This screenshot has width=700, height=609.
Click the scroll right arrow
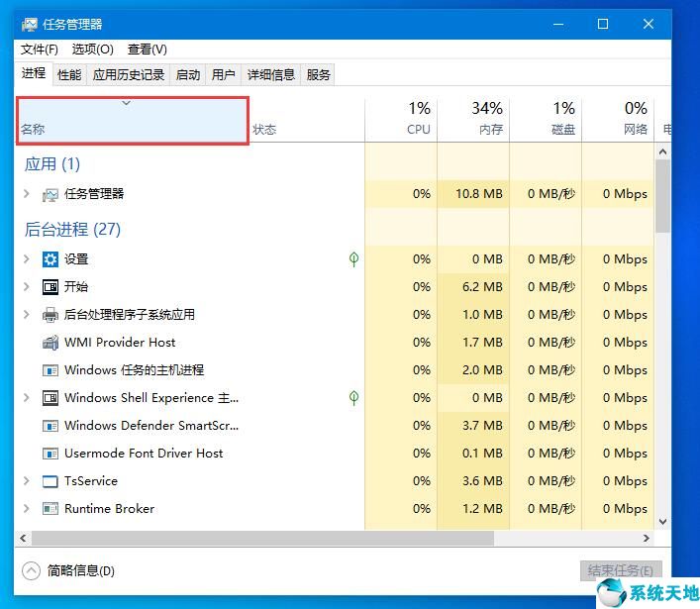coord(646,538)
